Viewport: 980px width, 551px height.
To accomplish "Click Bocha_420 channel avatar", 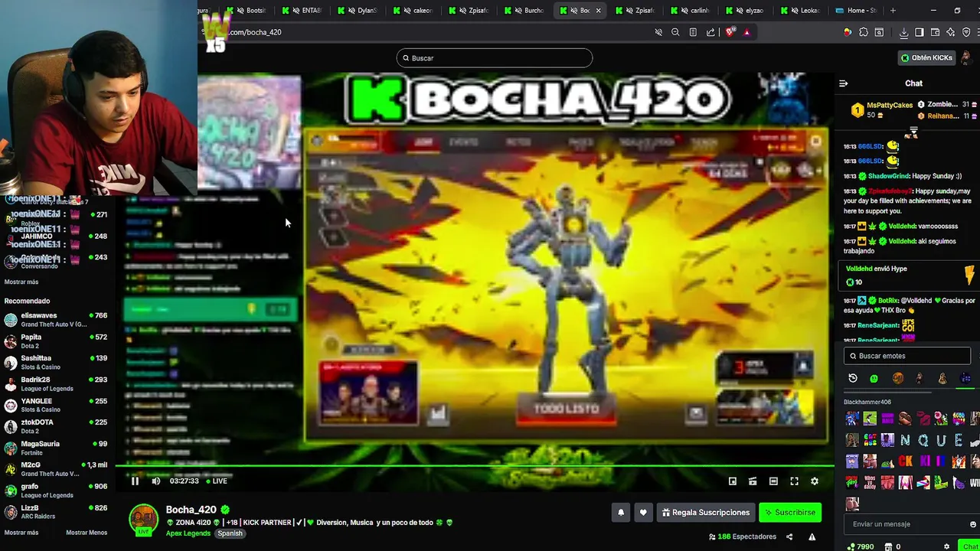I will (143, 520).
